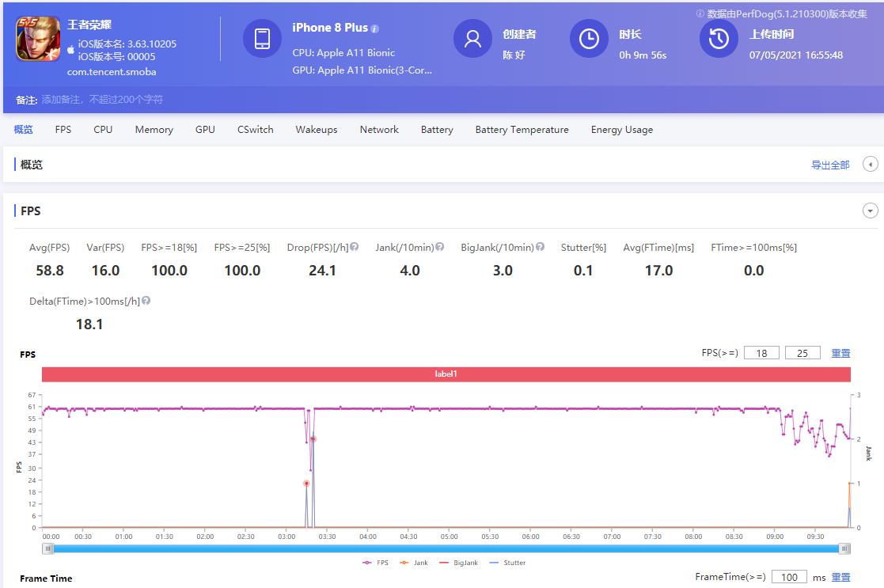Image resolution: width=884 pixels, height=588 pixels.
Task: Click the iPhone device icon
Action: (262, 39)
